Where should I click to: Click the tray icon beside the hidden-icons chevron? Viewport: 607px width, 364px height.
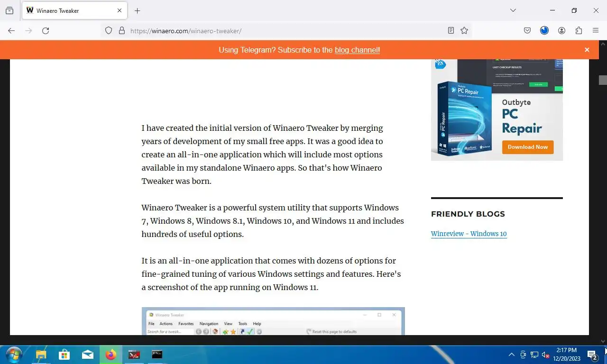coord(523,355)
